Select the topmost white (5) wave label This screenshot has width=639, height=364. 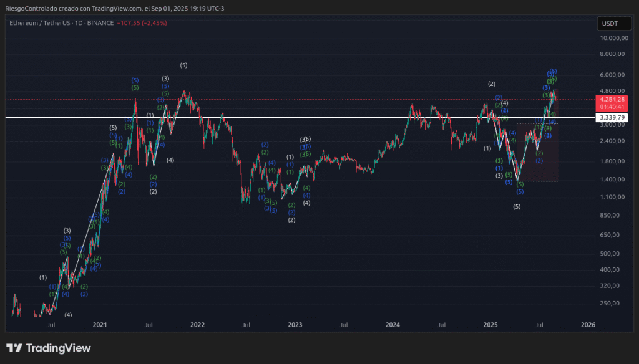(x=183, y=65)
